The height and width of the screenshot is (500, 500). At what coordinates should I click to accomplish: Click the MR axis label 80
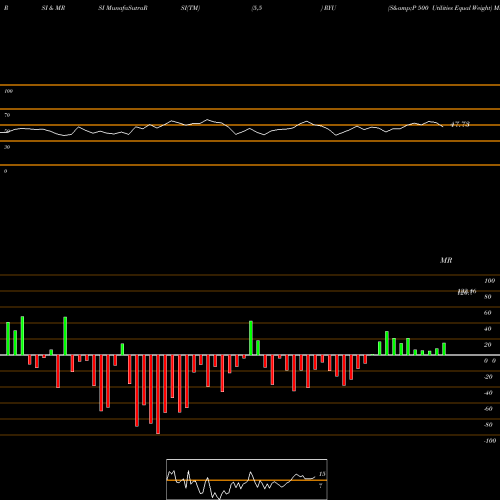(488, 297)
